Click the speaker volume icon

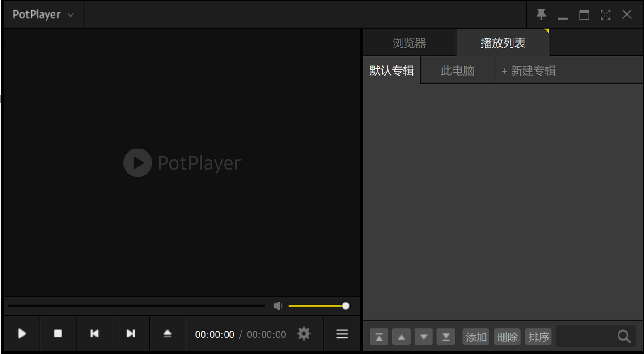click(279, 306)
